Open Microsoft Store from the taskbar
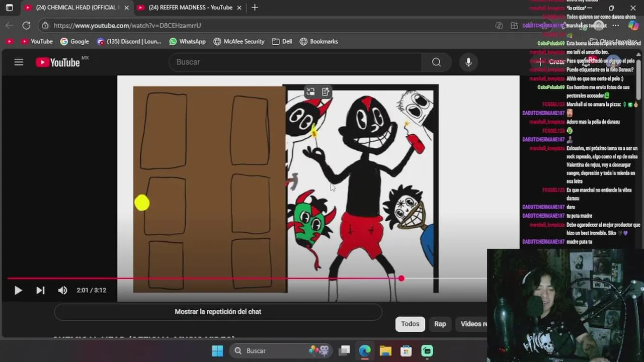644x362 pixels. [x=406, y=351]
